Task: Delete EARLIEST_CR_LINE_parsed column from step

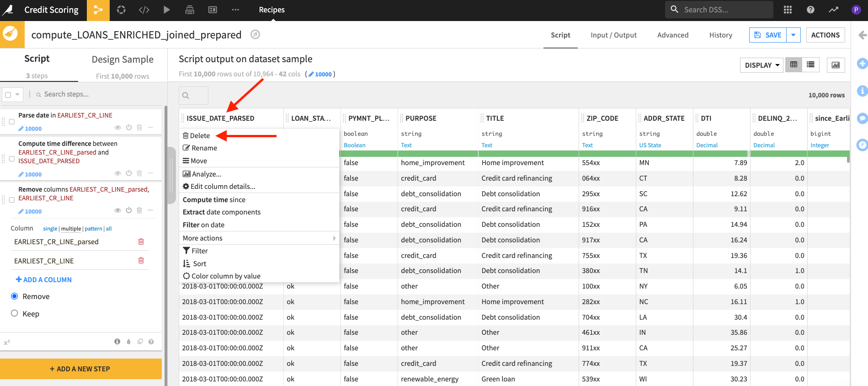Action: click(x=141, y=241)
